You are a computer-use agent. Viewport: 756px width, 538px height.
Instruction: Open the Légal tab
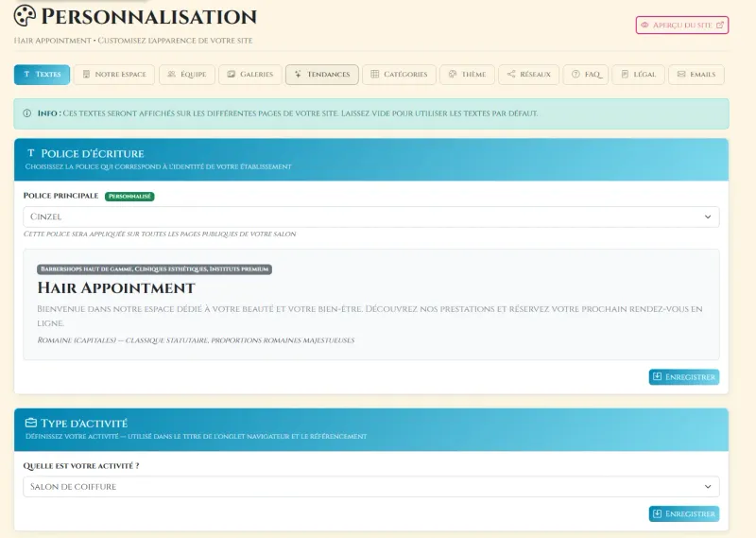[638, 74]
